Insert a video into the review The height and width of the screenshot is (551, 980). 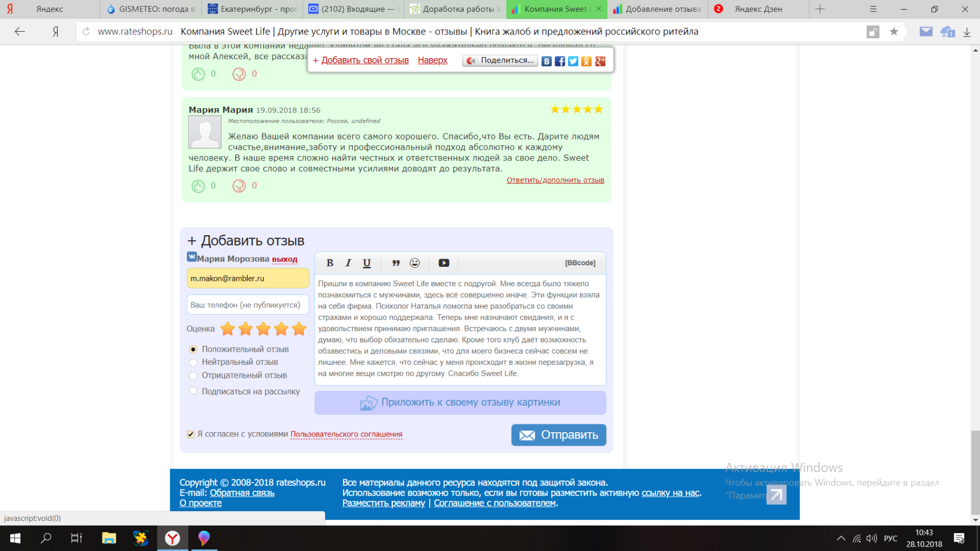444,263
